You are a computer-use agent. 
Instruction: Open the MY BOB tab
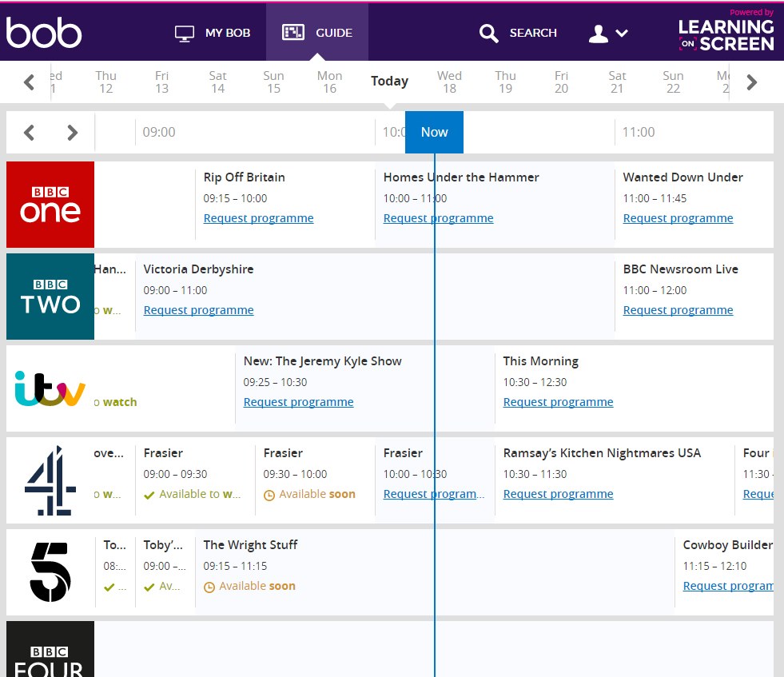pos(213,33)
